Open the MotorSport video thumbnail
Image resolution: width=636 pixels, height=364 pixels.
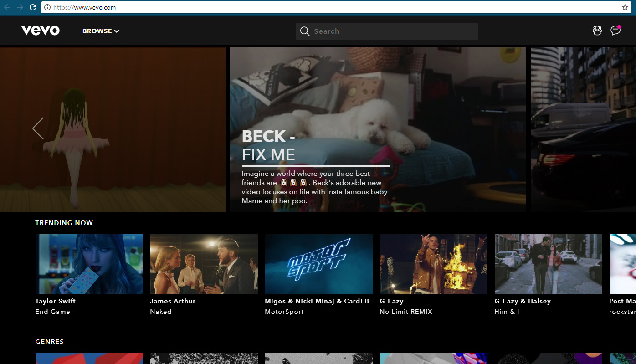319,264
